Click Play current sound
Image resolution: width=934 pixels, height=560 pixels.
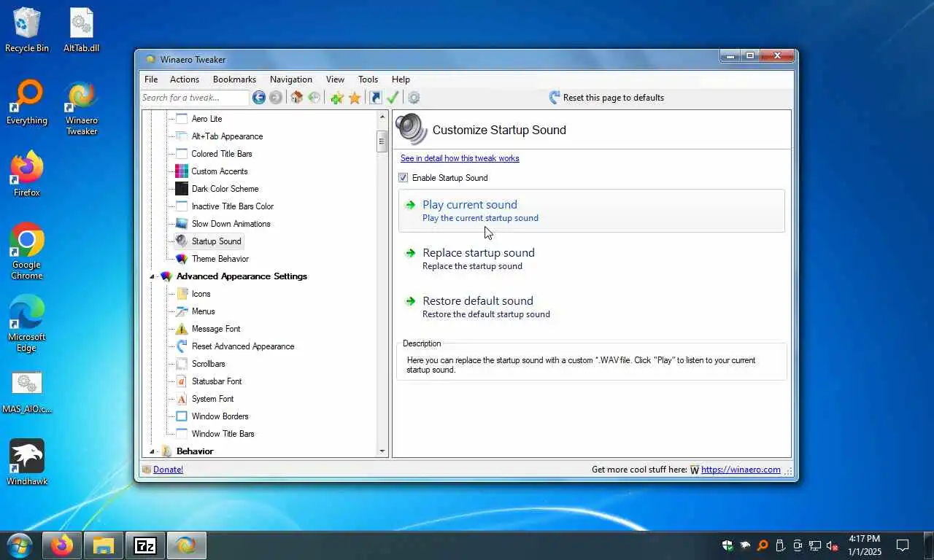pos(592,211)
